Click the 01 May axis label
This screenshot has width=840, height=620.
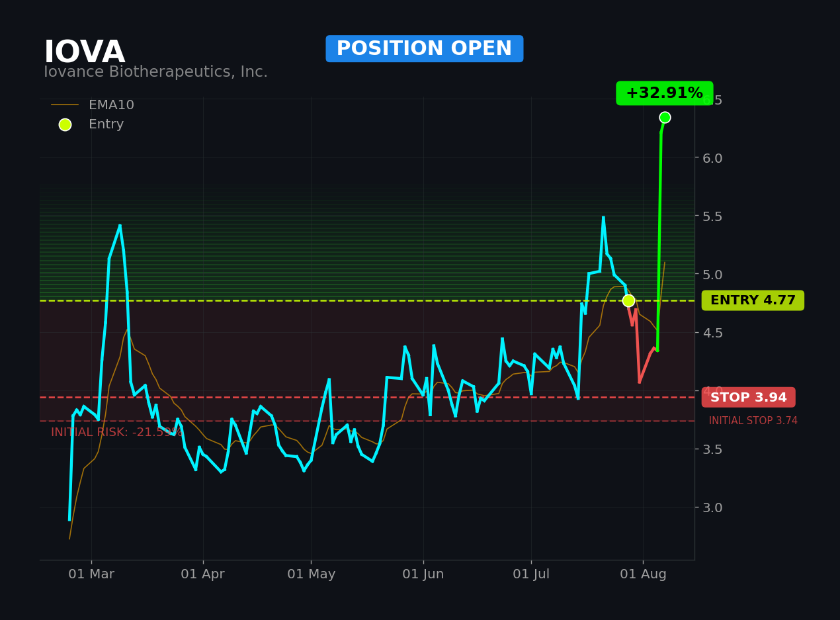point(311,574)
